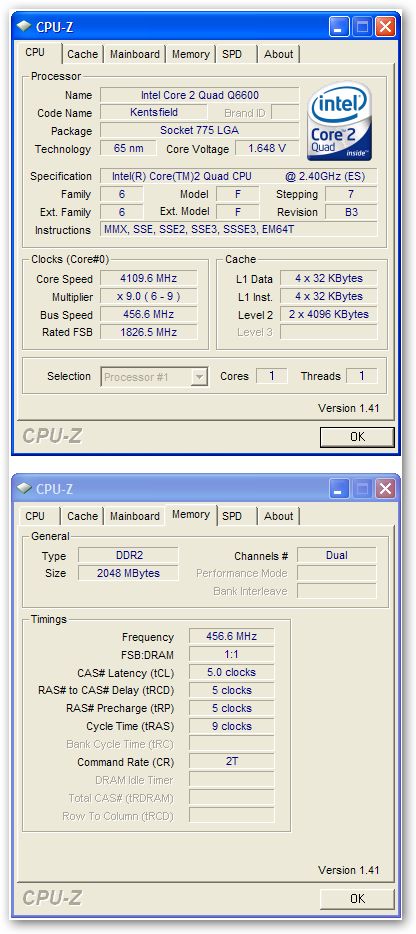Open Cache tab in bottom window
Screen dimensions: 416x934
[x=82, y=516]
